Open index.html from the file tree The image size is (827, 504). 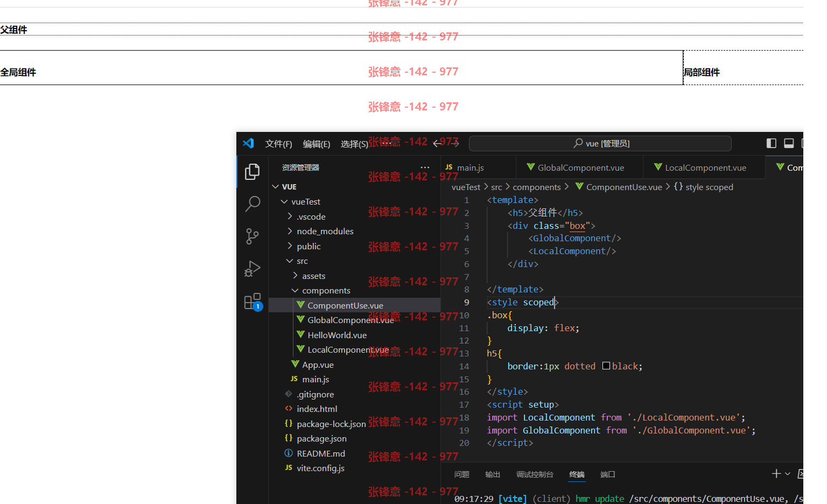(x=317, y=409)
